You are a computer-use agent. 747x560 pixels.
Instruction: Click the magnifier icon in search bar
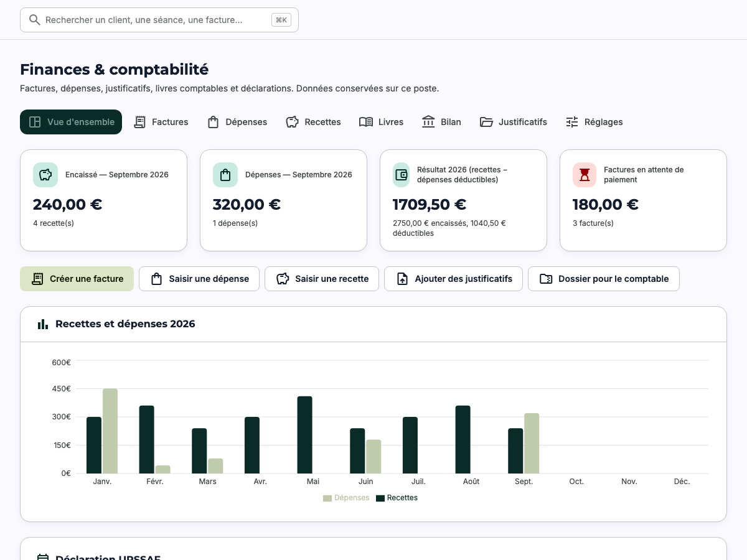click(35, 20)
